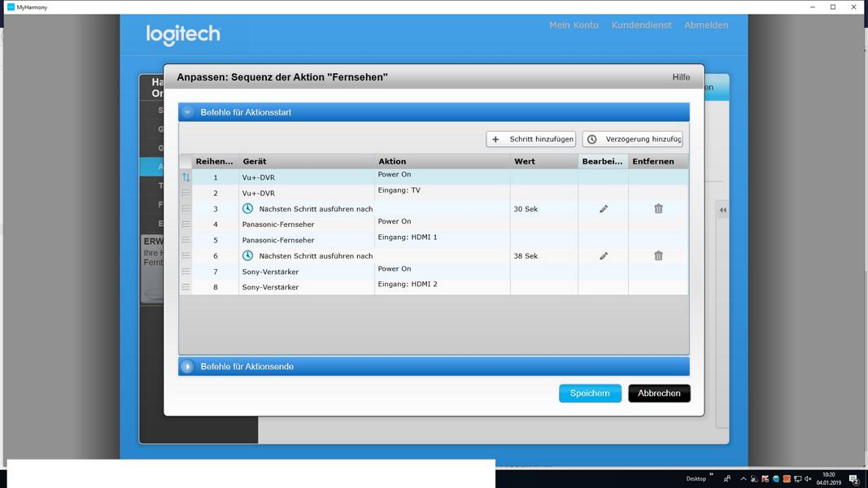Click the pencil edit icon for 30 Sek delay
This screenshot has height=488, width=868.
click(x=604, y=209)
